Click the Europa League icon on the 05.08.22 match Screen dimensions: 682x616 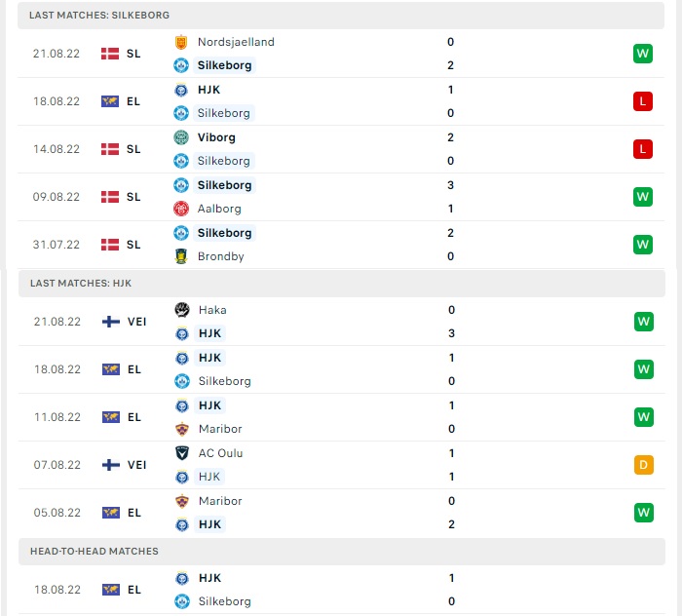tap(110, 513)
